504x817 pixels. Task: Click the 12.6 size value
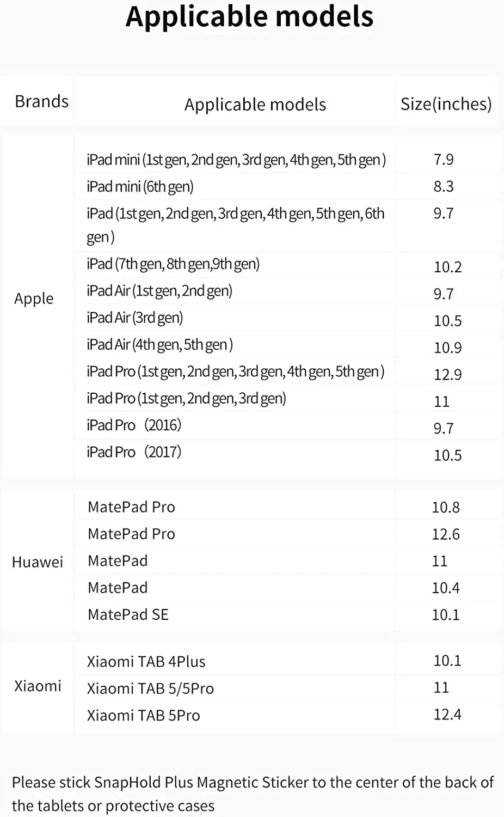coord(446,534)
